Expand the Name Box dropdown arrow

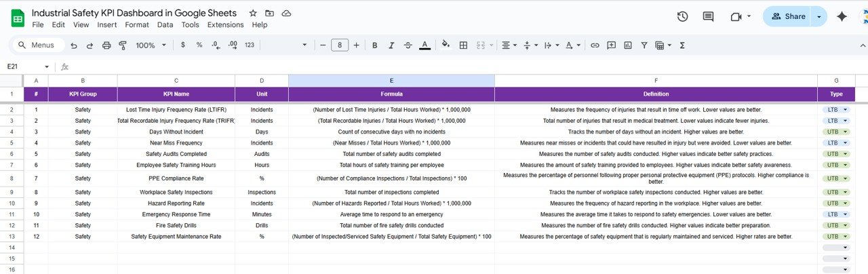pos(47,66)
